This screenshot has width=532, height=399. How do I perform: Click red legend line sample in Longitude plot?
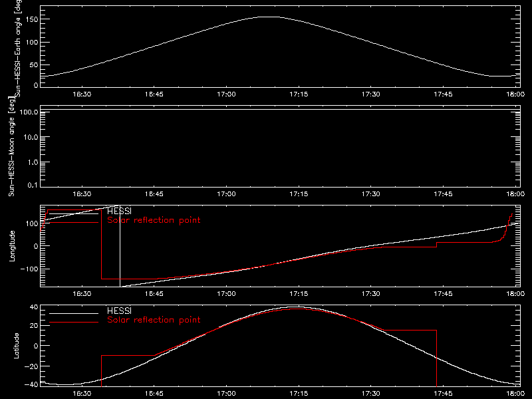coord(74,223)
